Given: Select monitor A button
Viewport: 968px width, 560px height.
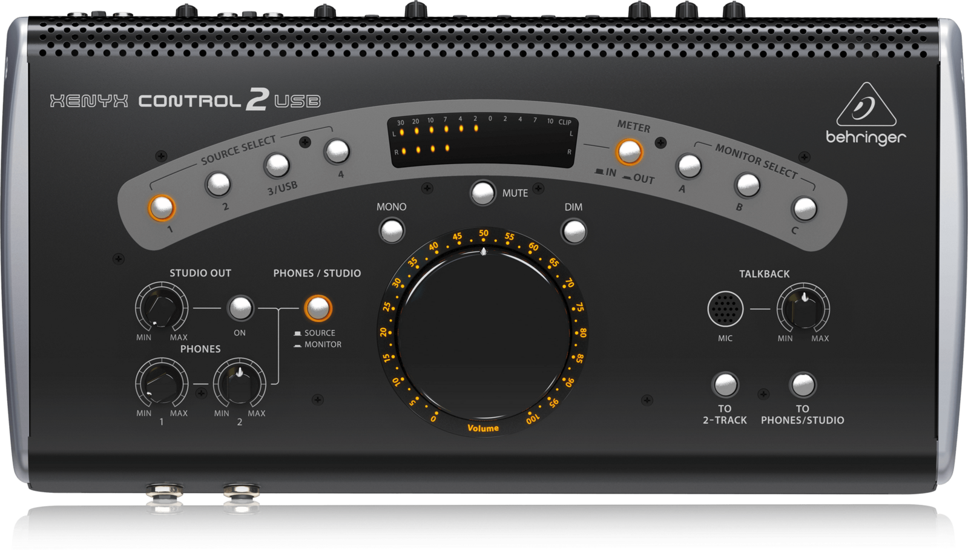Looking at the screenshot, I should coord(689,166).
